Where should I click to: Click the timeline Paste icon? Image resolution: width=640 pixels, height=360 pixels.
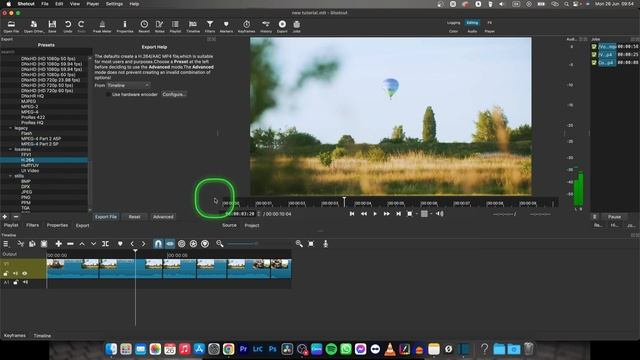pos(44,244)
